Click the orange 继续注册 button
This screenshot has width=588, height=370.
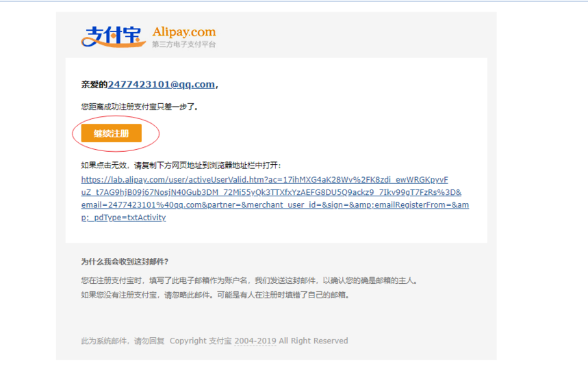112,133
